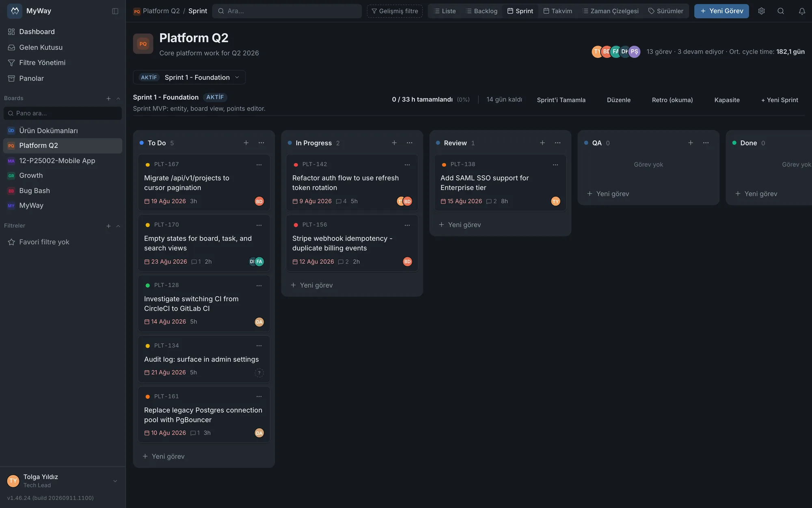Open the 12-P25002-Mobile App board
Viewport: 812px width, 508px height.
coord(63,161)
